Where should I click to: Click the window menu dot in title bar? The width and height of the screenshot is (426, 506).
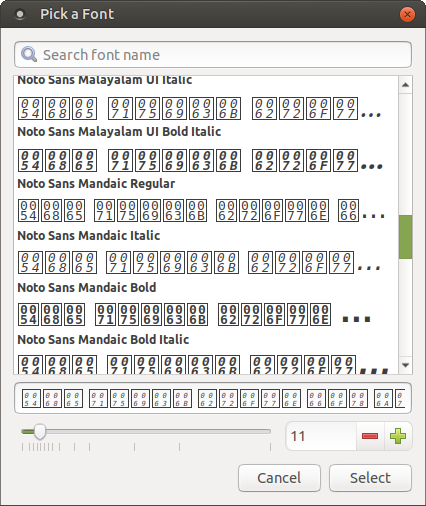tap(20, 14)
